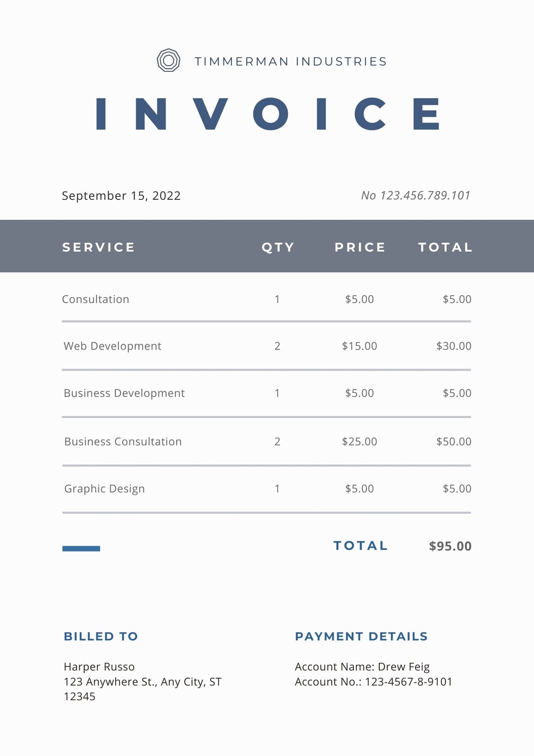Select the date September 15, 2022
Viewport: 534px width, 756px height.
(x=121, y=196)
